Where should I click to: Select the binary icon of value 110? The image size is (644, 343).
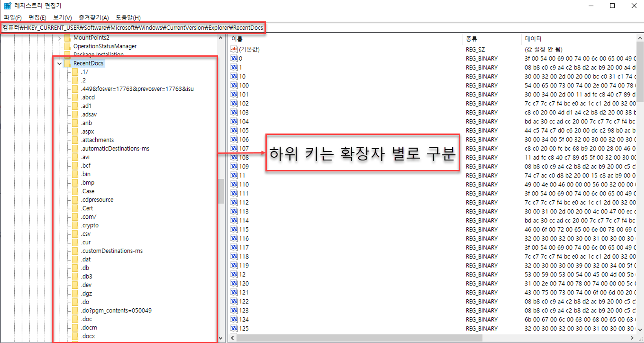point(234,184)
